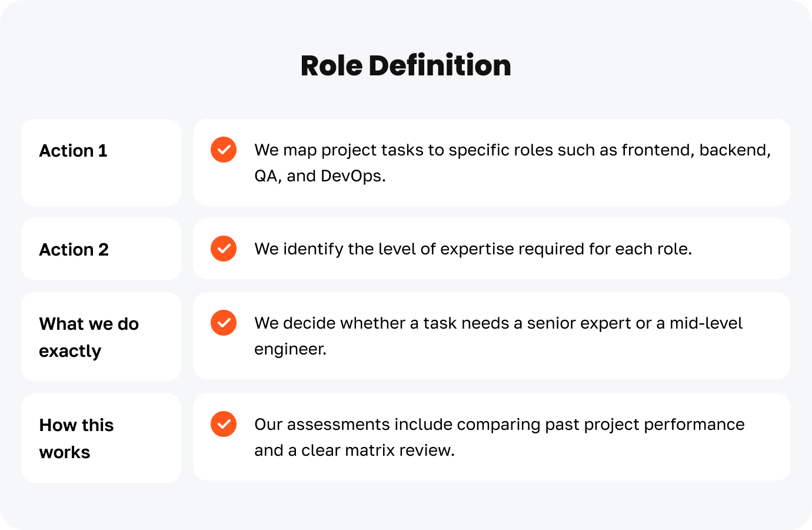Viewport: 812px width, 530px height.
Task: Open the "How this works" card
Action: 101,438
